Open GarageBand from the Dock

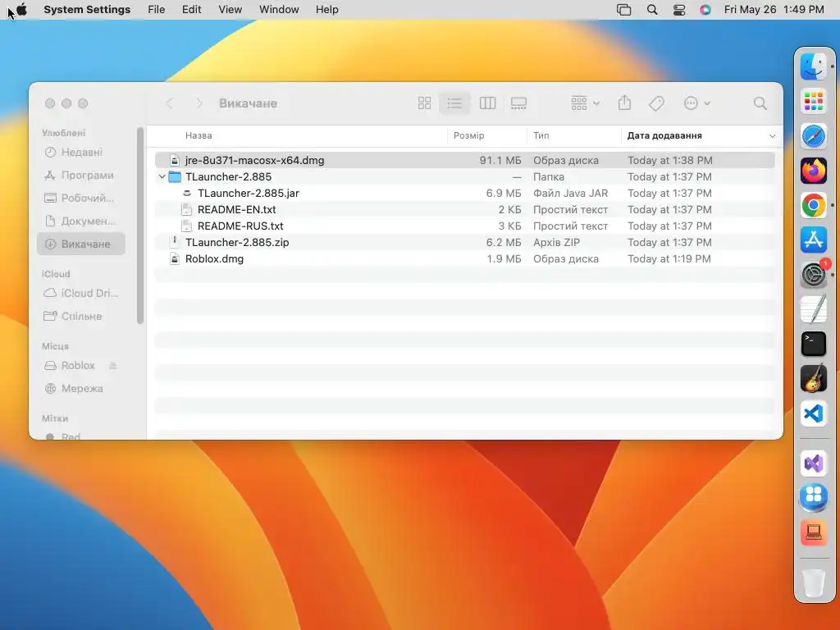tap(814, 379)
